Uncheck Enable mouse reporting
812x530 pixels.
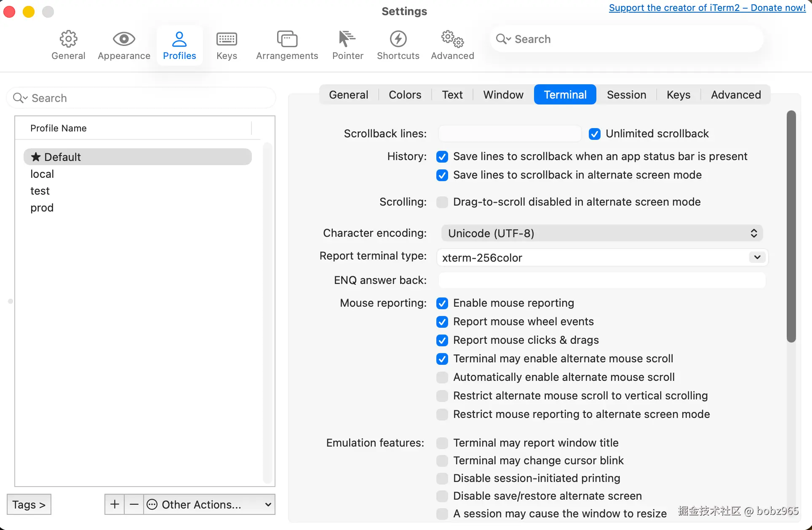pyautogui.click(x=442, y=303)
